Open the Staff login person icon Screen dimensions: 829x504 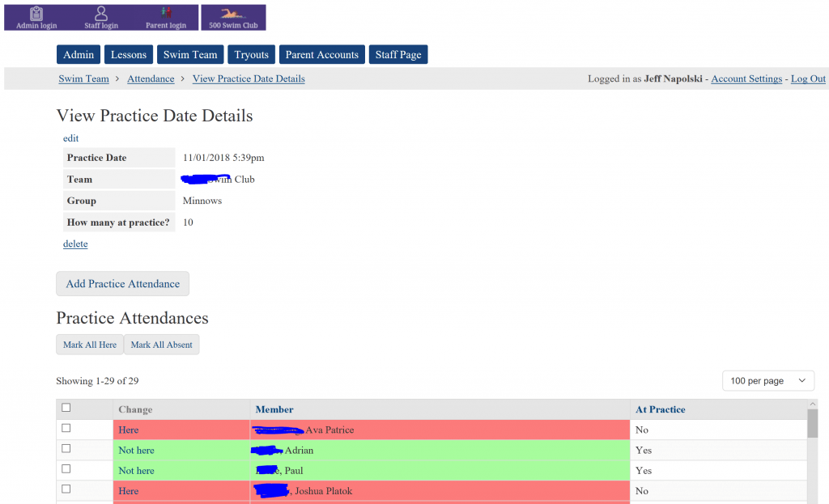tap(101, 14)
